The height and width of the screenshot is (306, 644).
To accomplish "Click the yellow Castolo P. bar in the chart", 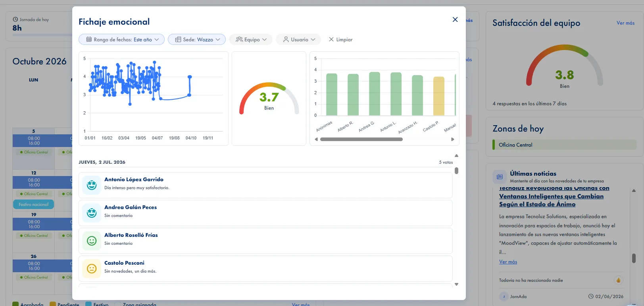I will (439, 96).
